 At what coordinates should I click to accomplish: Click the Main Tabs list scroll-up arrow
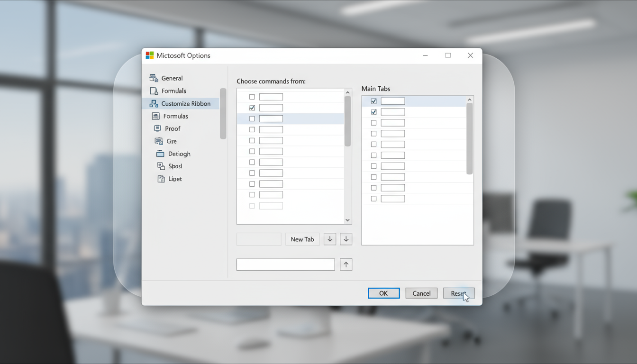[470, 100]
